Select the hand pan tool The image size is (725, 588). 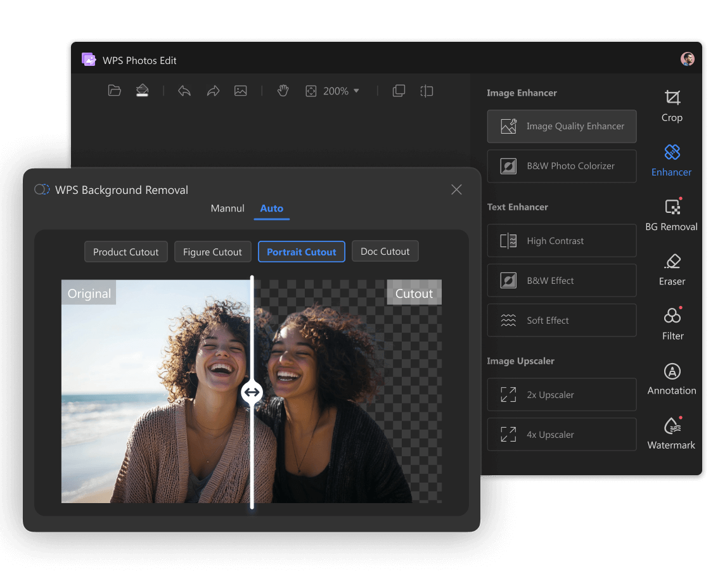coord(283,91)
